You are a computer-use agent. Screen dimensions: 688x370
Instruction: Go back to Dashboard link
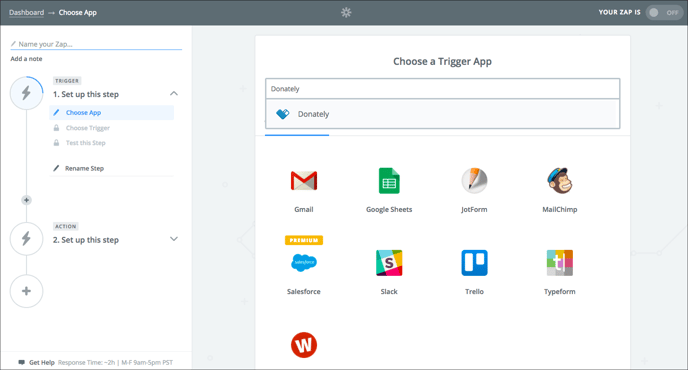point(26,13)
